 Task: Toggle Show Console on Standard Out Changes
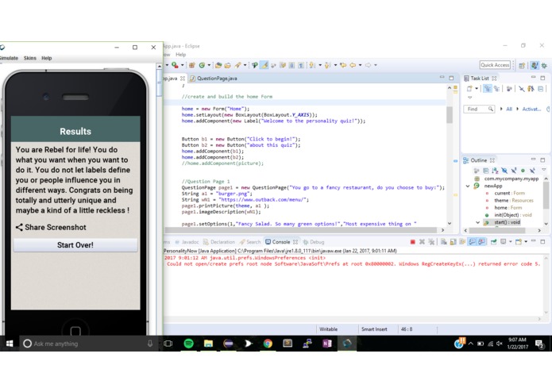tap(472, 242)
